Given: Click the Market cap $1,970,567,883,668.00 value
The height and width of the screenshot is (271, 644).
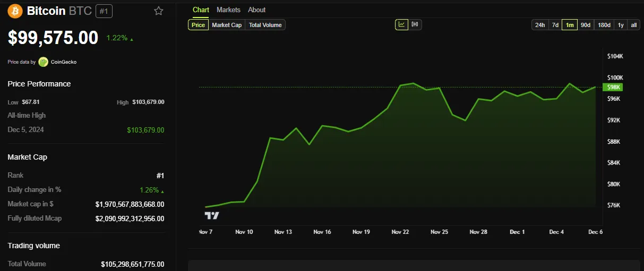Looking at the screenshot, I should pyautogui.click(x=130, y=204).
